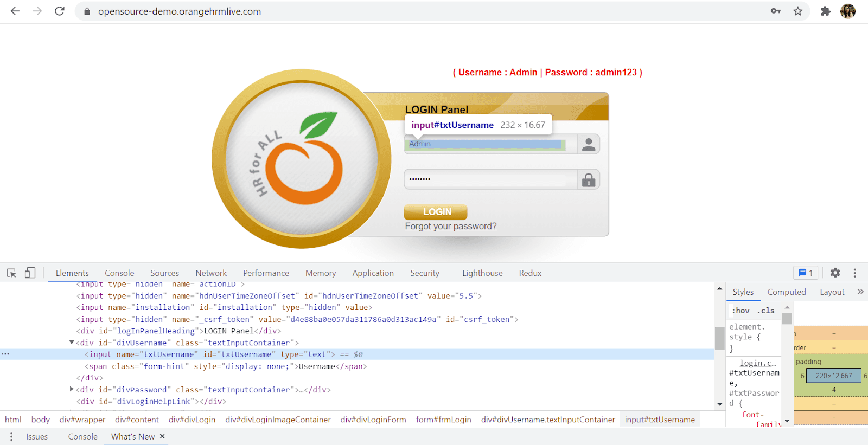Image resolution: width=868 pixels, height=445 pixels.
Task: Select the body breadcrumb
Action: click(41, 420)
